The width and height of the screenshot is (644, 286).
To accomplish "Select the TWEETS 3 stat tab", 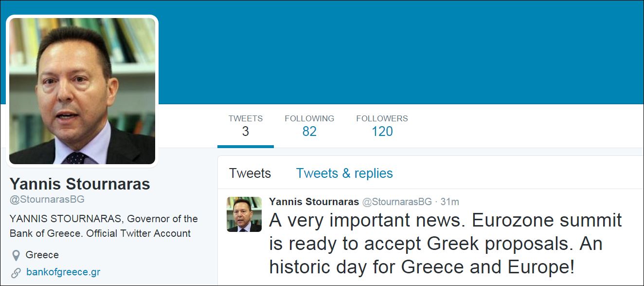I will [x=245, y=126].
